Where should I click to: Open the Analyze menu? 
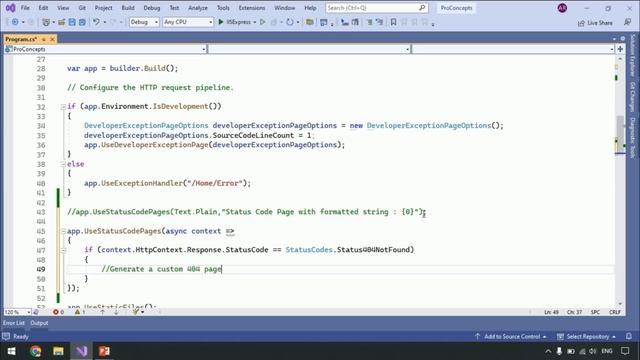click(x=198, y=8)
